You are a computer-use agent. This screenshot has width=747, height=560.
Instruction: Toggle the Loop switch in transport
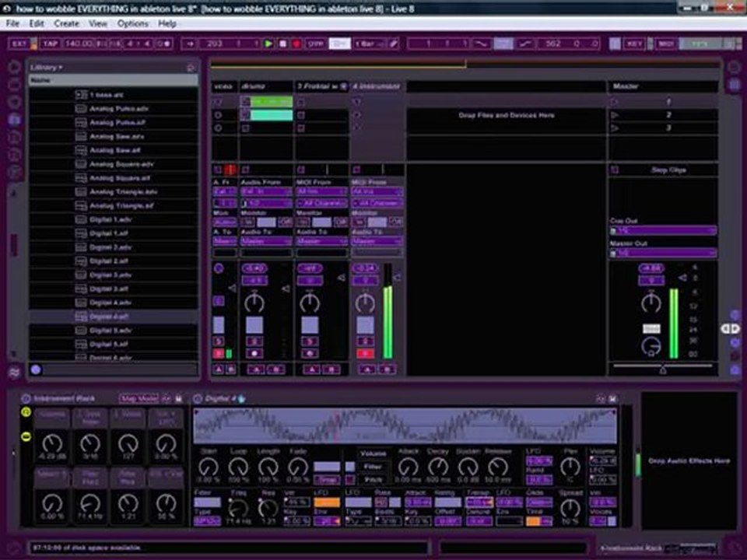pyautogui.click(x=503, y=44)
